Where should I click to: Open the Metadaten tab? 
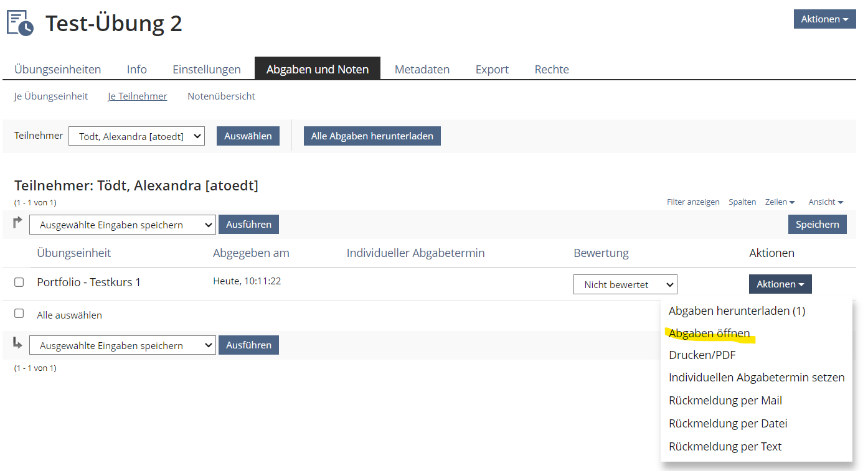pos(422,69)
